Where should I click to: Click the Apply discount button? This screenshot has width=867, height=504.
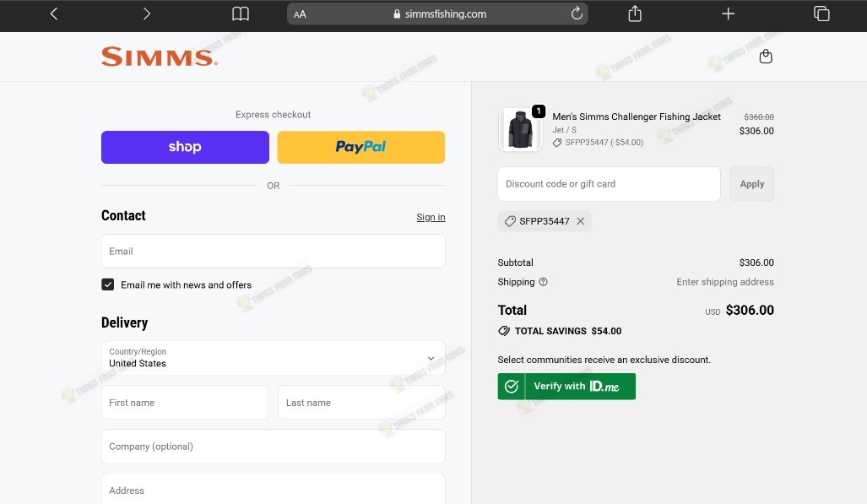(x=752, y=184)
